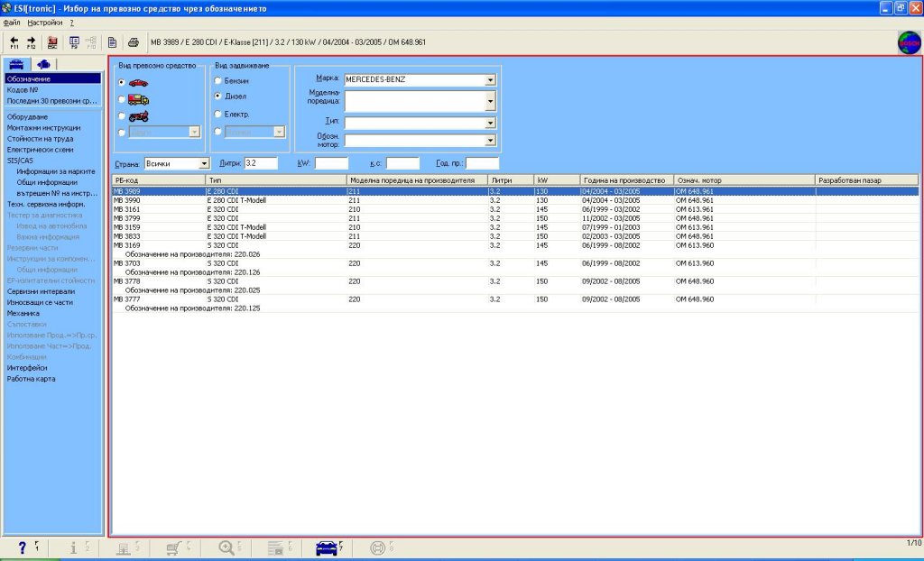The width and height of the screenshot is (924, 561).
Task: Choose the Бензин engine type option
Action: coord(217,80)
